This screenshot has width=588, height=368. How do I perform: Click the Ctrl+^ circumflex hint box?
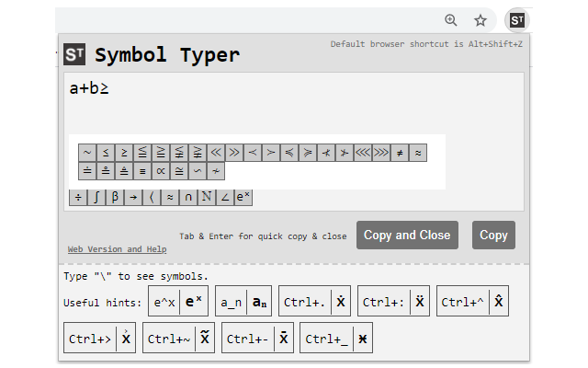472,301
